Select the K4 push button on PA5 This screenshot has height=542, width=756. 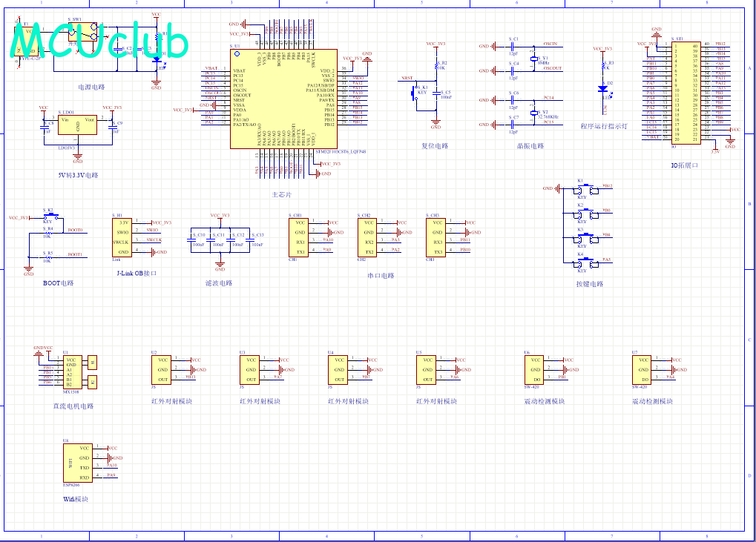coord(586,263)
